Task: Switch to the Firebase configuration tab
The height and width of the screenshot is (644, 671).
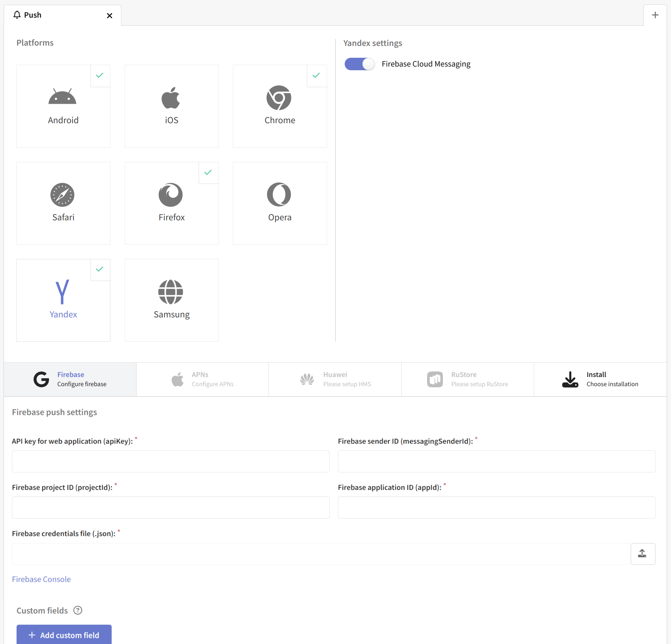Action: point(70,379)
